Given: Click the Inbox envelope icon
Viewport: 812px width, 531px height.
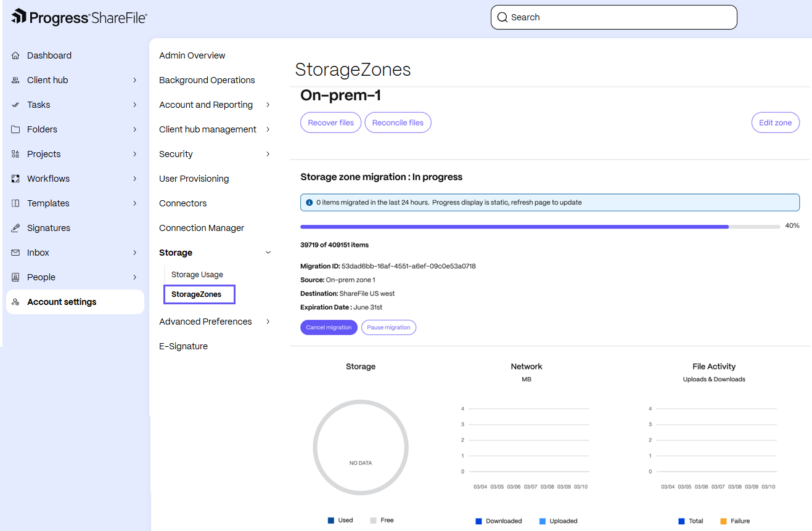Looking at the screenshot, I should pos(15,253).
